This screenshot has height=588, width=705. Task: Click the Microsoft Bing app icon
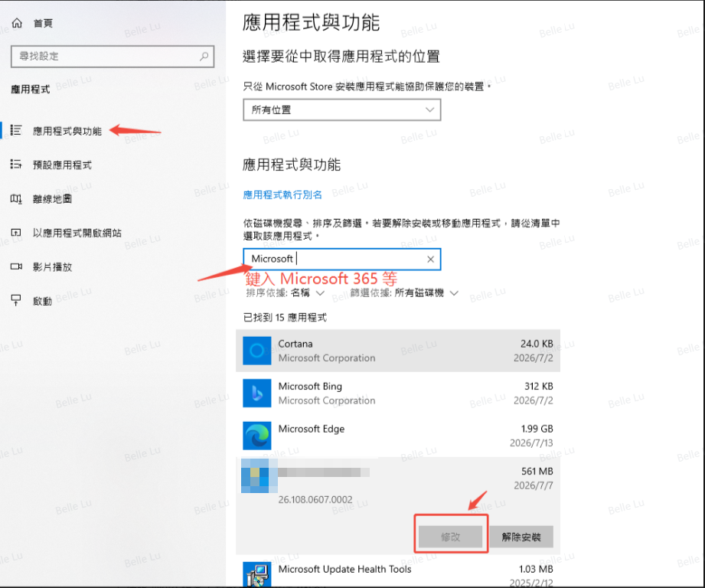tap(256, 393)
